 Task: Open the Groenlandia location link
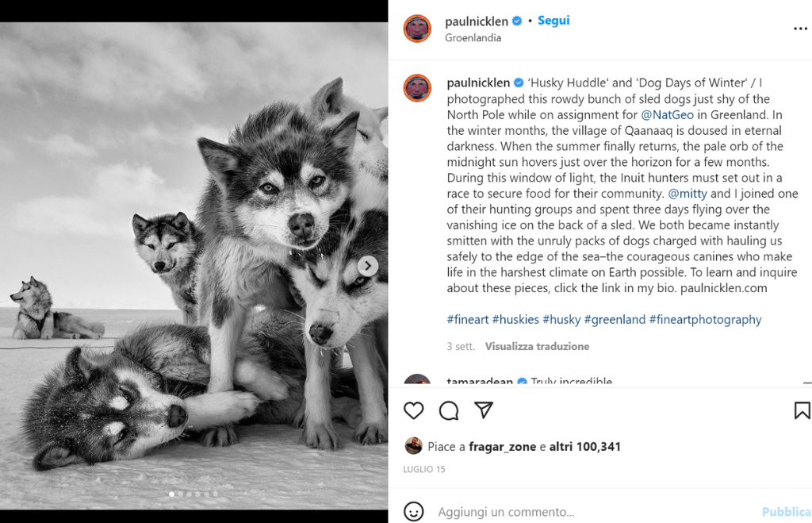(x=473, y=38)
